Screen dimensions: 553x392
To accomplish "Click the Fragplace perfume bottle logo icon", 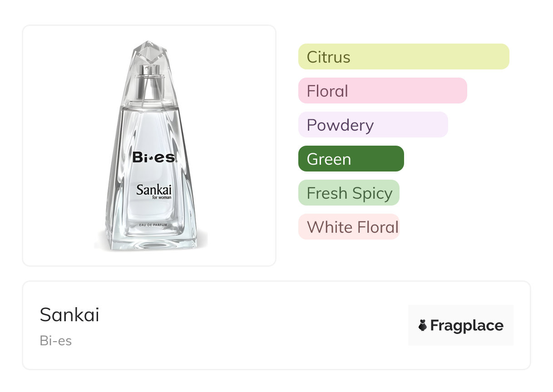I will coord(423,325).
